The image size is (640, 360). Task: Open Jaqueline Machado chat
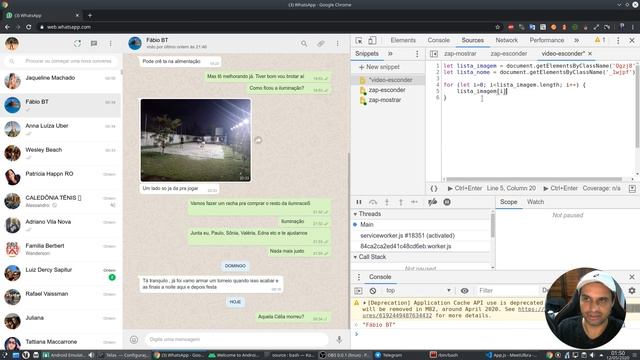click(60, 81)
